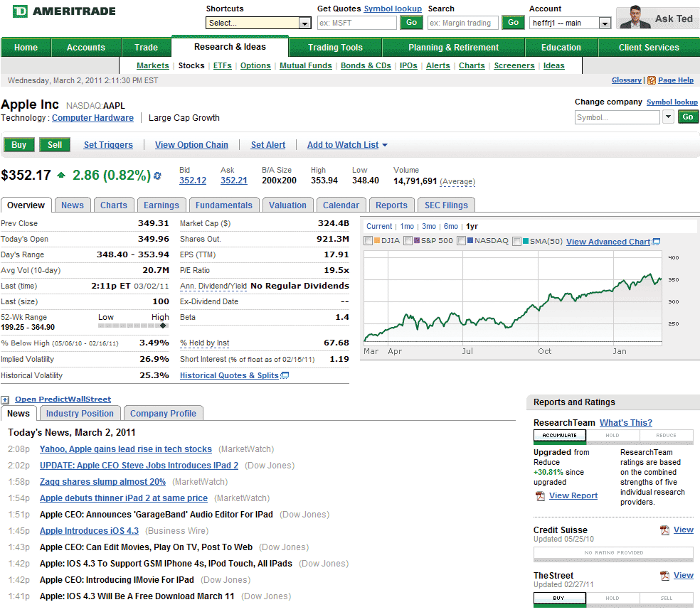Enable the S&P 500 comparison checkbox

(408, 241)
